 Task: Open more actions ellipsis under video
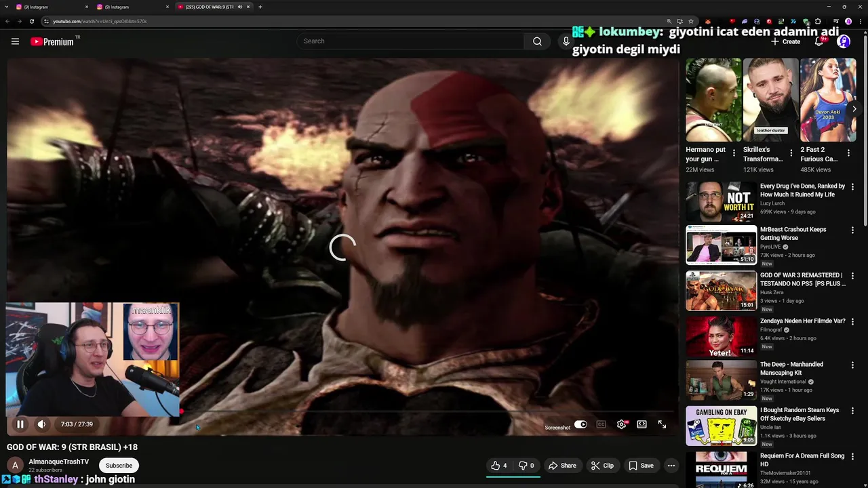671,466
